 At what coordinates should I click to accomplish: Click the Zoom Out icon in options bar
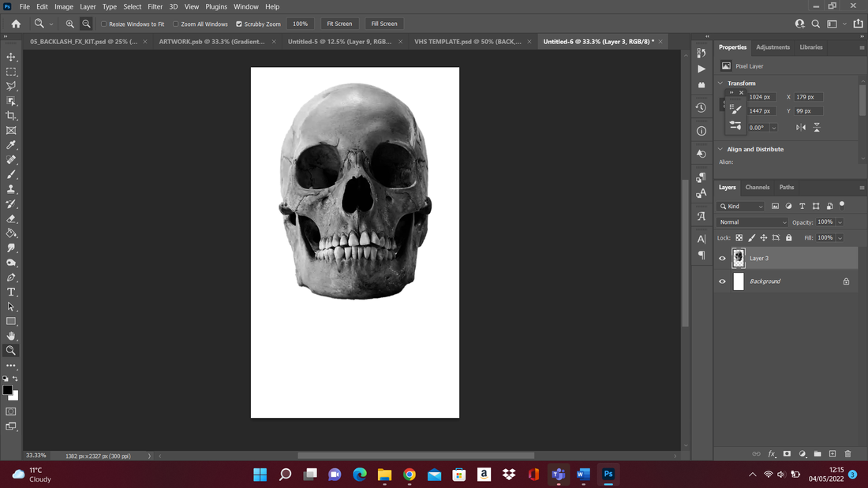click(x=86, y=24)
